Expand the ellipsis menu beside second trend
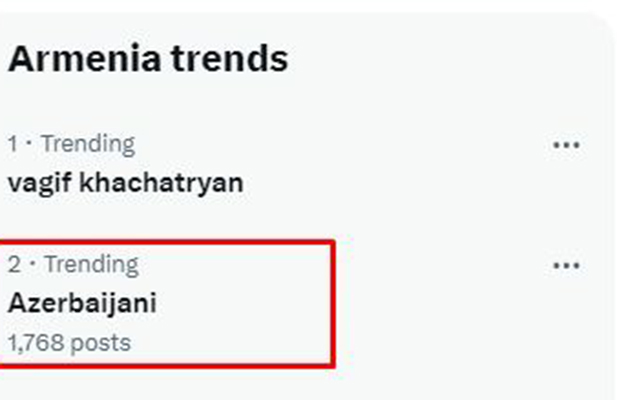637x400 pixels. click(x=566, y=265)
